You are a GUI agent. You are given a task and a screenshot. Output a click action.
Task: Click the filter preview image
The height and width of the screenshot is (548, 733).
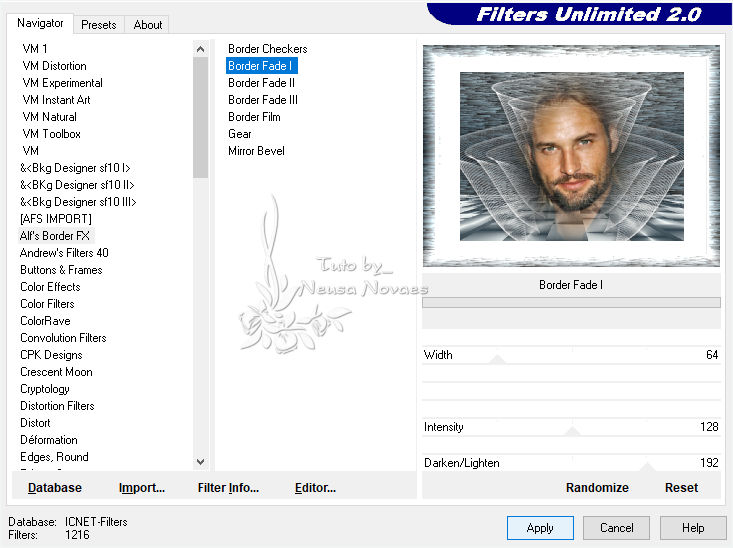point(571,156)
